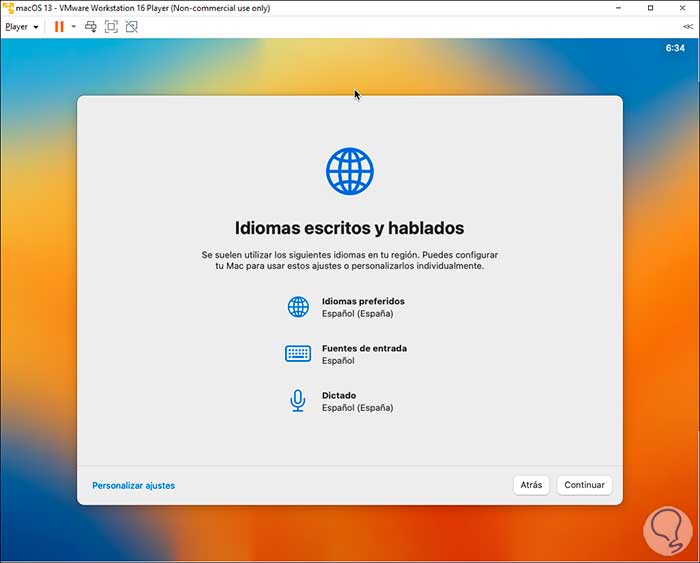Click the 6:34 clock in menu bar
Viewport: 700px width, 563px height.
(x=675, y=48)
